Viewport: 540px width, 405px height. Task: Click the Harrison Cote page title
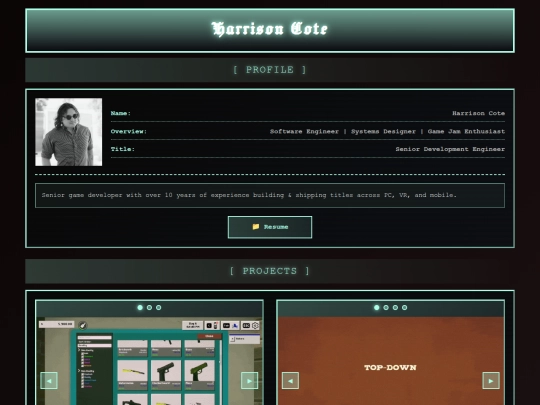click(x=270, y=29)
